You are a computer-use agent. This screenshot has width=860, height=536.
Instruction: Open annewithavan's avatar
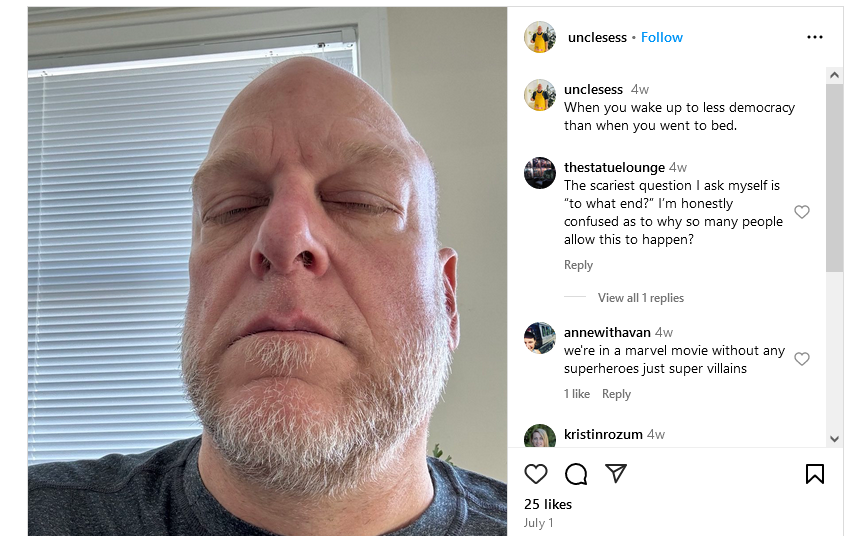(x=540, y=338)
